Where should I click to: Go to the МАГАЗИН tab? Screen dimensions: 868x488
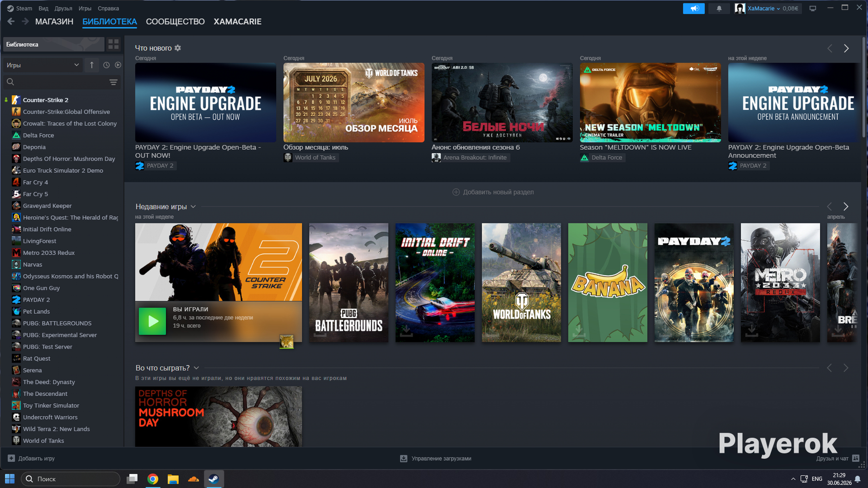[x=54, y=21]
